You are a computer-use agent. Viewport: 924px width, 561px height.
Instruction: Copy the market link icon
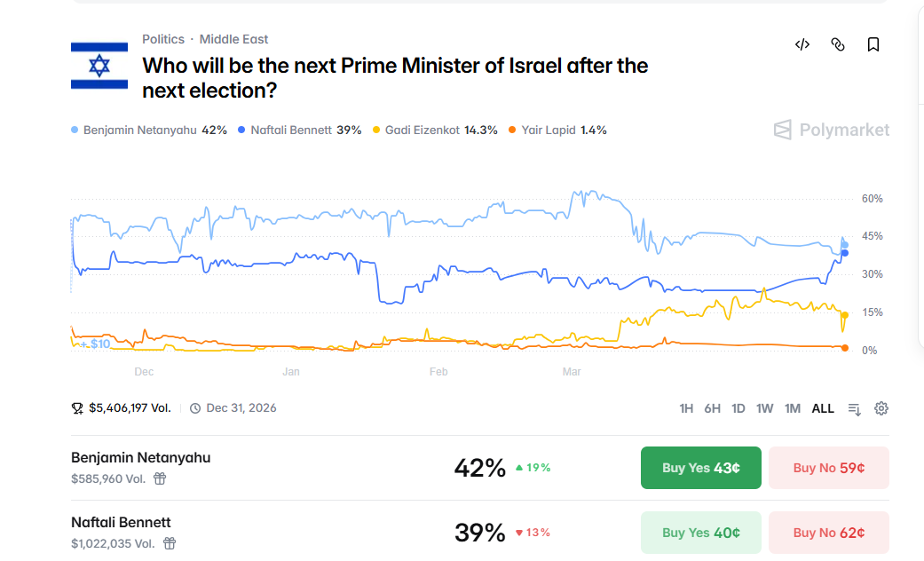[838, 44]
